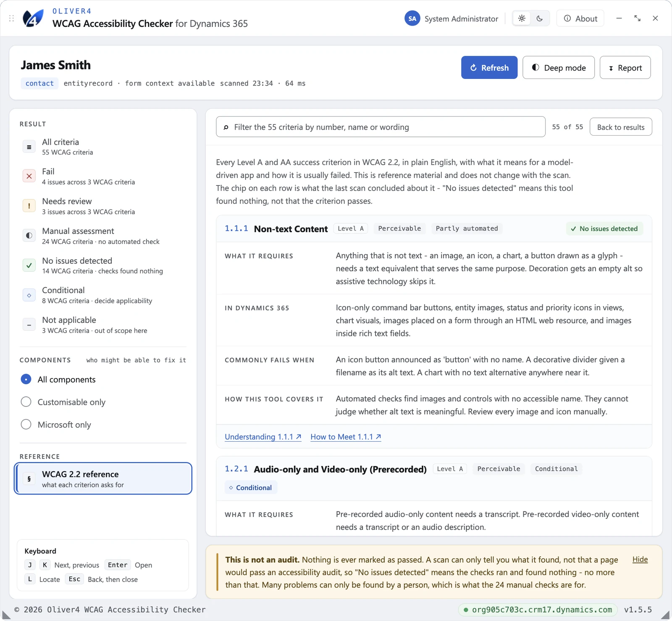Click the v1.5.5 version label
Viewport: 672px width, 621px height.
coord(638,610)
